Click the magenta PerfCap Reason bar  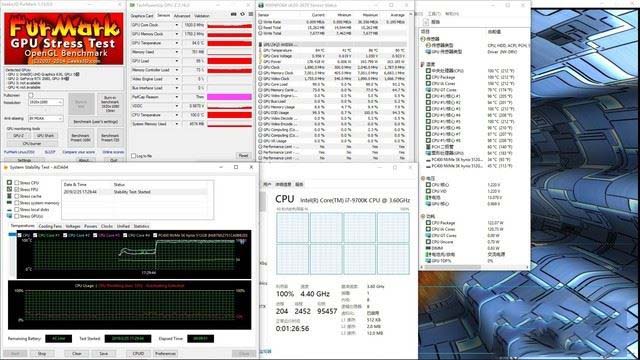229,97
